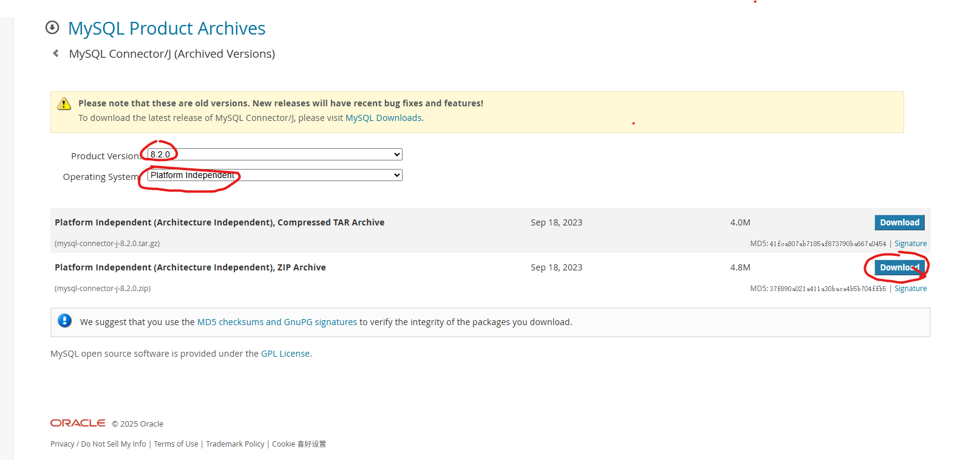Open Signature link for tar.gz file
Image resolution: width=980 pixels, height=460 pixels.
click(x=910, y=244)
